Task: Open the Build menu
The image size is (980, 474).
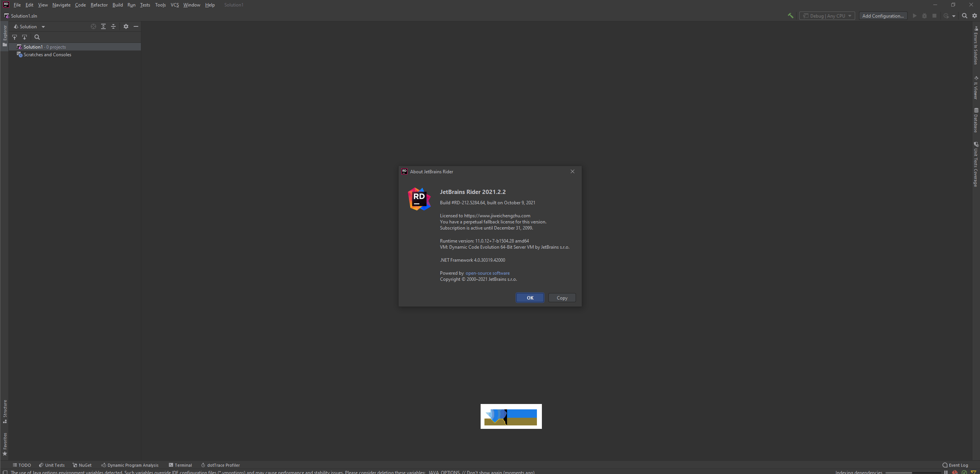Action: 118,5
